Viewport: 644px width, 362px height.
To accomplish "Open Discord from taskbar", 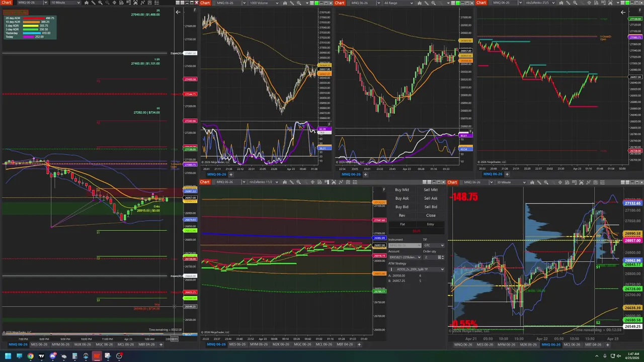I will [53, 356].
